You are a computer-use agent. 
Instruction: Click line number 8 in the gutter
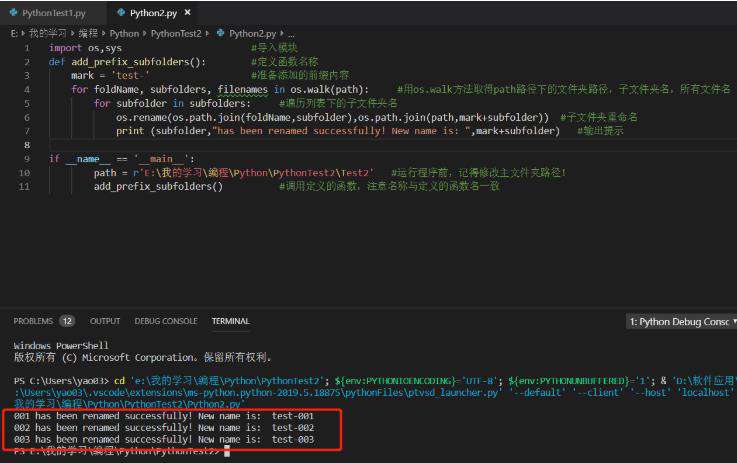pos(27,145)
